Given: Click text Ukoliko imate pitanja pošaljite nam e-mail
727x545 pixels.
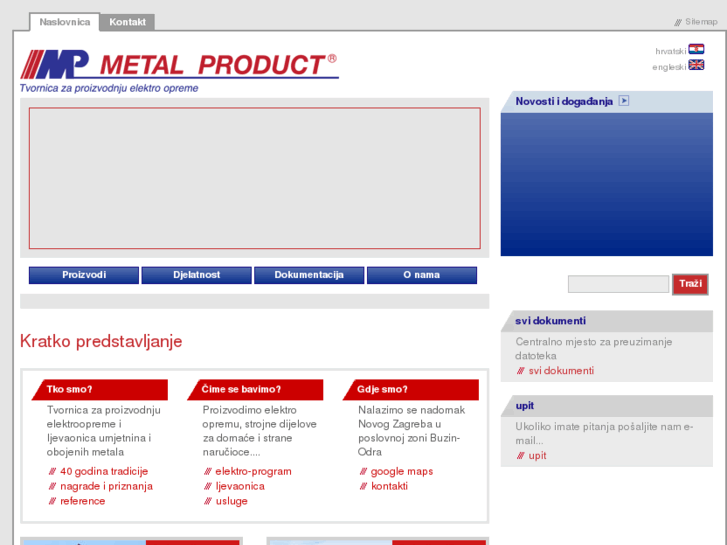Looking at the screenshot, I should [x=604, y=434].
